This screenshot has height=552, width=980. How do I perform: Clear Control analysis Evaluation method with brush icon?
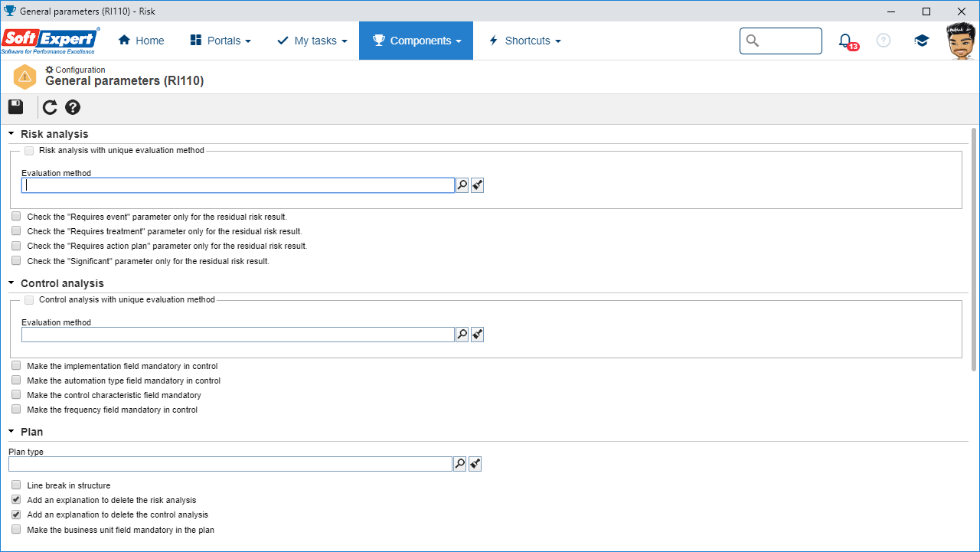click(477, 335)
